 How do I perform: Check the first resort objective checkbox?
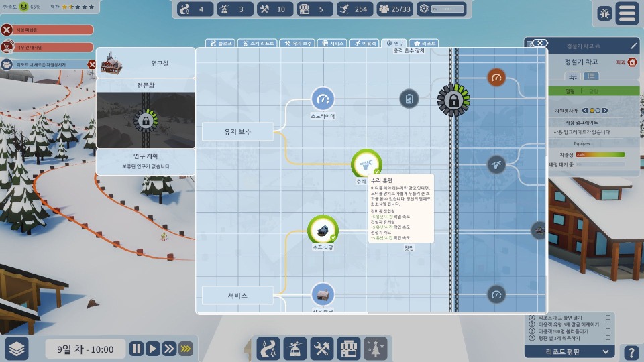(x=608, y=318)
